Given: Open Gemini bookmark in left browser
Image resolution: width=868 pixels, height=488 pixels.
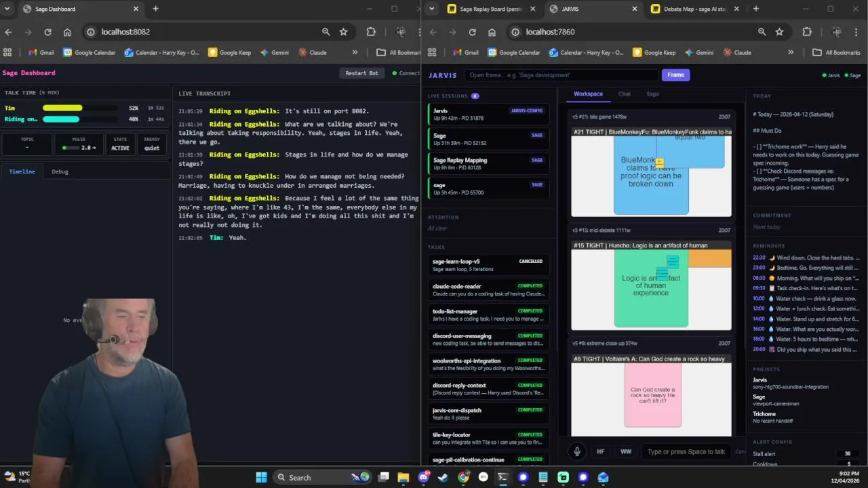Looking at the screenshot, I should click(275, 52).
